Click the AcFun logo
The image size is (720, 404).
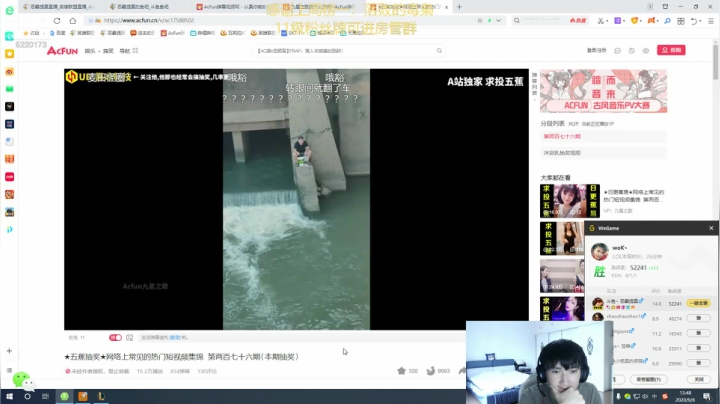click(x=62, y=50)
